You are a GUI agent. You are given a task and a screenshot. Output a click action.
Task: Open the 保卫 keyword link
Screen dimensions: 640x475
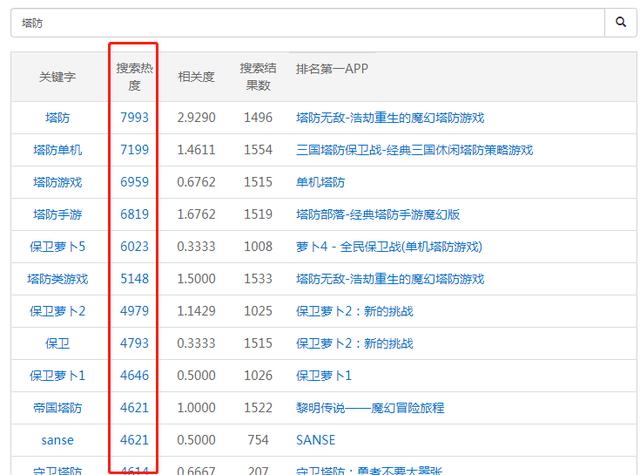click(58, 344)
